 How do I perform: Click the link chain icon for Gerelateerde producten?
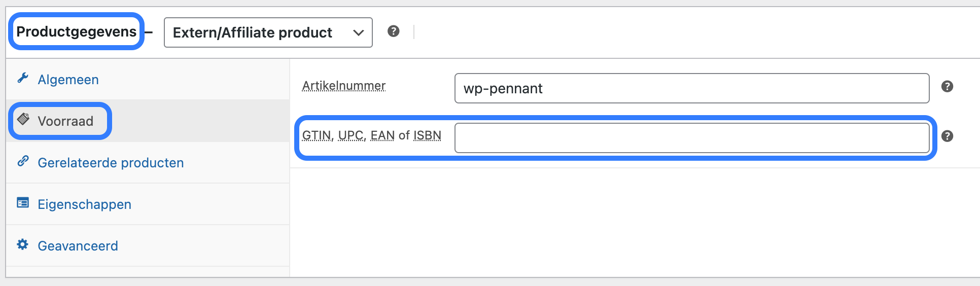tap(23, 161)
